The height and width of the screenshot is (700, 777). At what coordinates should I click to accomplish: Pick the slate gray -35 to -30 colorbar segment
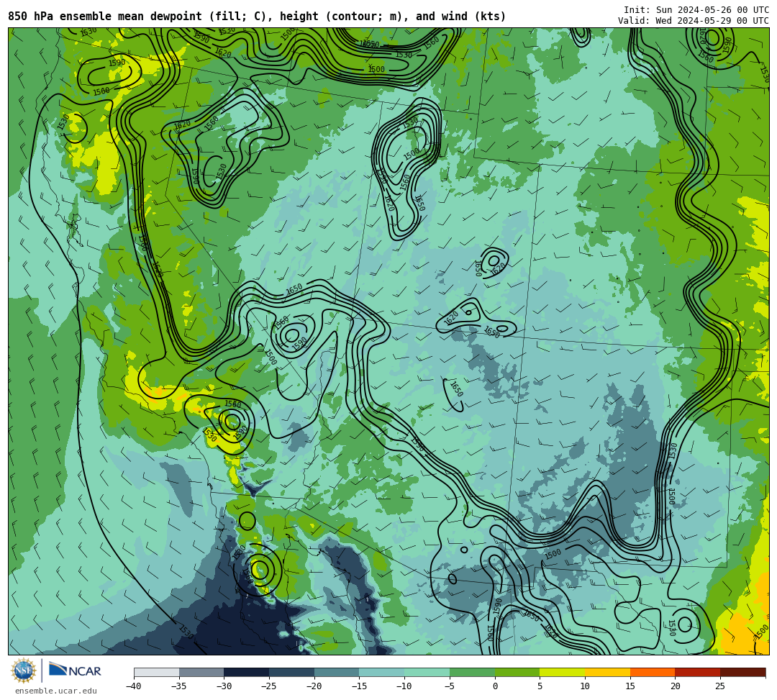[201, 672]
